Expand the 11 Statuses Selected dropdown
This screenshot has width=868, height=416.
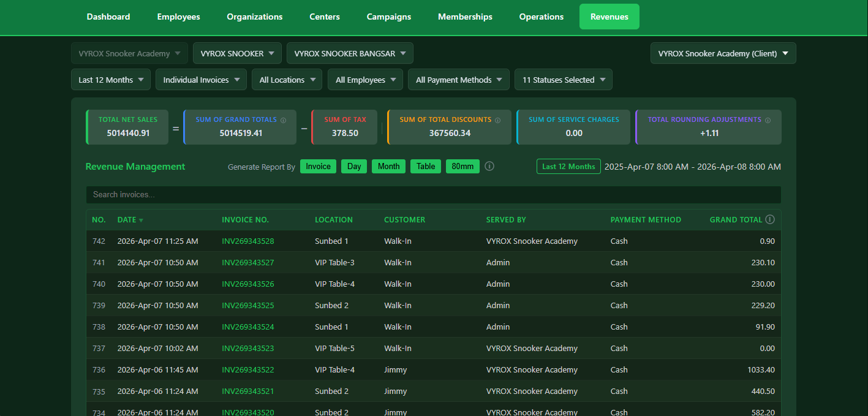pos(563,79)
